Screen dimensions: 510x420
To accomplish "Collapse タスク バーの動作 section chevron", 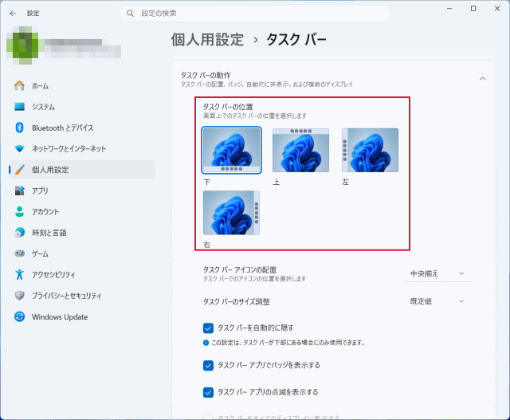I will point(483,79).
